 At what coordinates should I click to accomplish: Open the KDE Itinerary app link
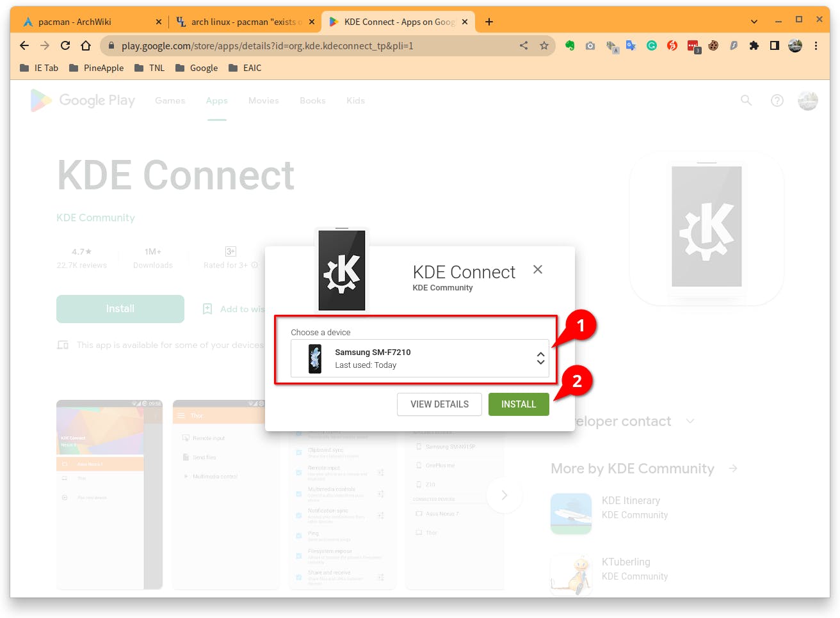[x=609, y=513]
